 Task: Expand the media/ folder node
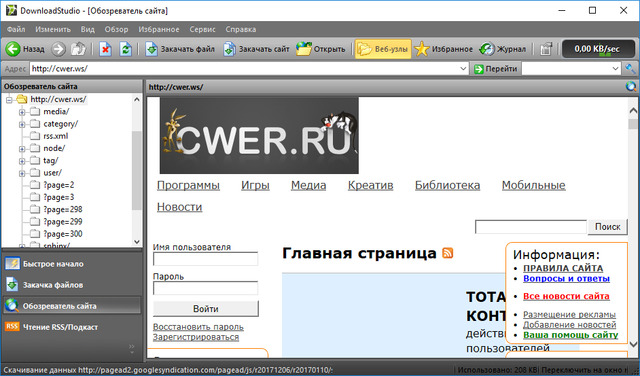(22, 112)
